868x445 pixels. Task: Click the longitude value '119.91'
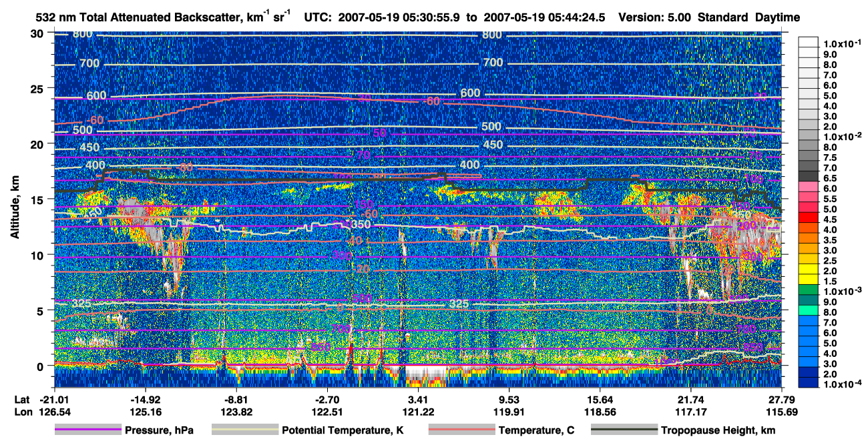[x=509, y=412]
